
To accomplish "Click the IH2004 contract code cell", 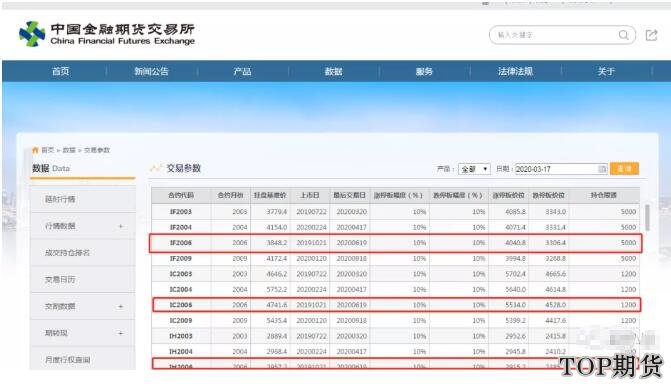I will pyautogui.click(x=181, y=351).
